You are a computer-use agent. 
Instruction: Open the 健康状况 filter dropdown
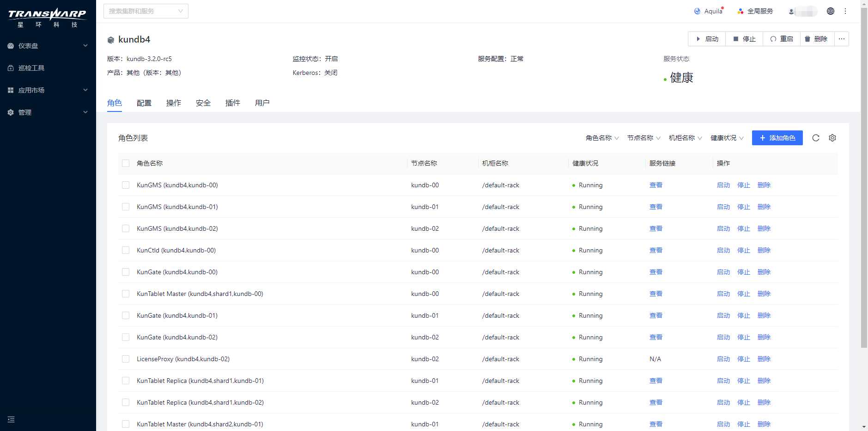point(727,137)
